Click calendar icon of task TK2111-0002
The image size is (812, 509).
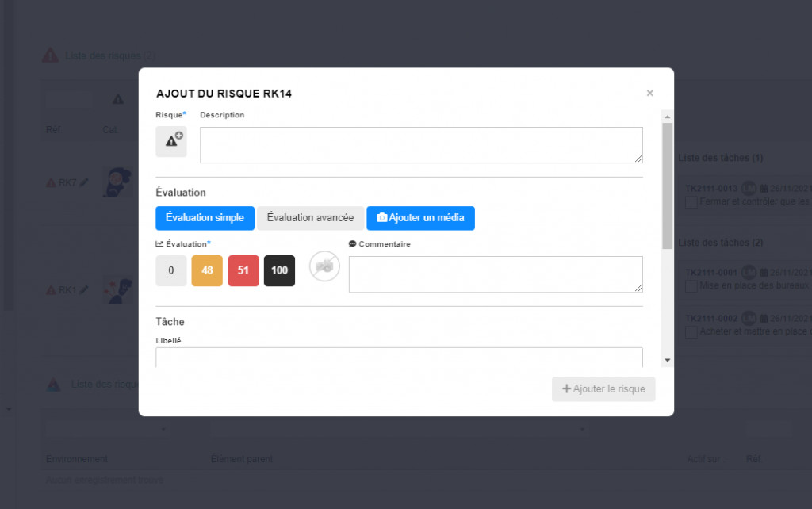[x=764, y=319]
